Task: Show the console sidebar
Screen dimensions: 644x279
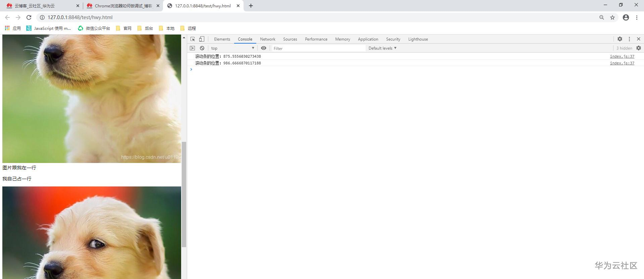Action: (192, 48)
